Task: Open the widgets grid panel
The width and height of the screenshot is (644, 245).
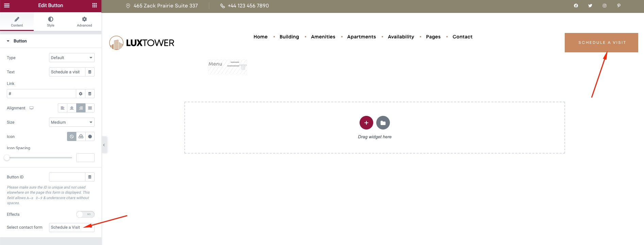Action: point(95,5)
